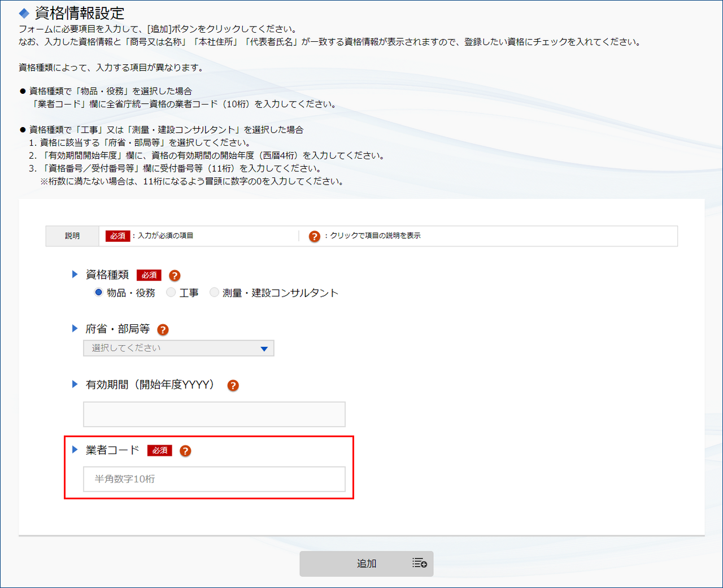Click the 説明 legend label cell

[72, 236]
